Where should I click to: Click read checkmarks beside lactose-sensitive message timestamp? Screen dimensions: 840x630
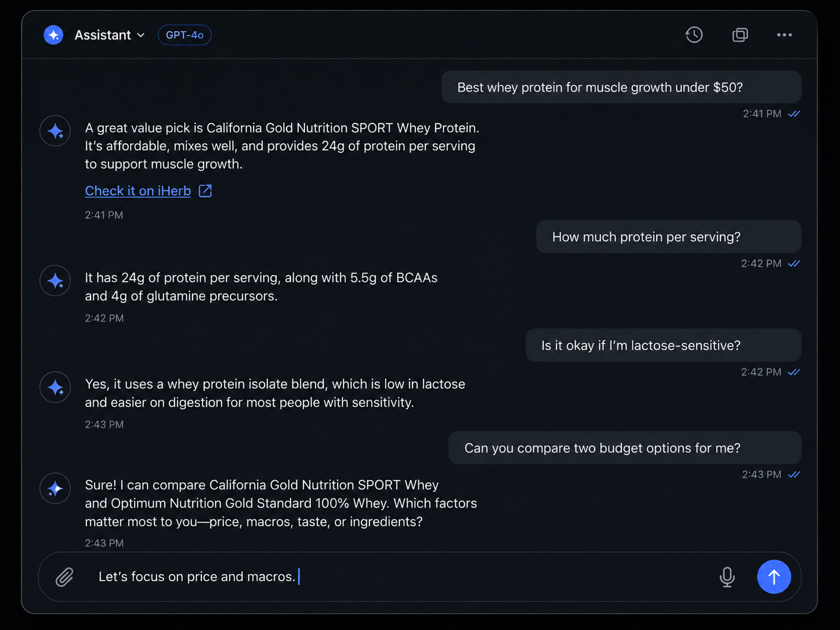point(794,372)
